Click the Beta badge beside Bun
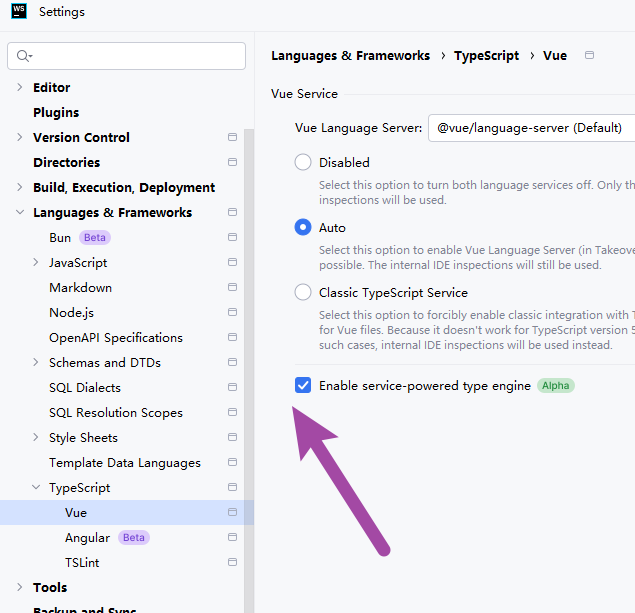 [x=95, y=238]
